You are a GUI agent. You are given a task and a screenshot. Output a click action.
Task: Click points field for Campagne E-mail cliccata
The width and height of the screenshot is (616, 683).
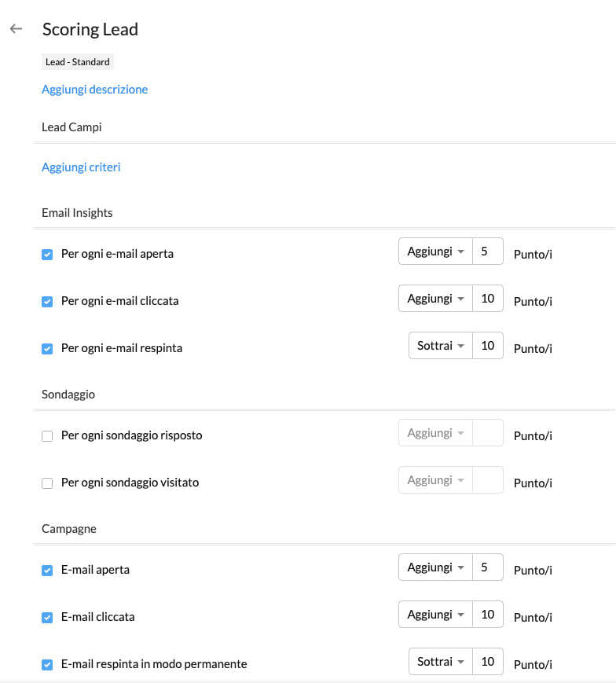point(487,615)
